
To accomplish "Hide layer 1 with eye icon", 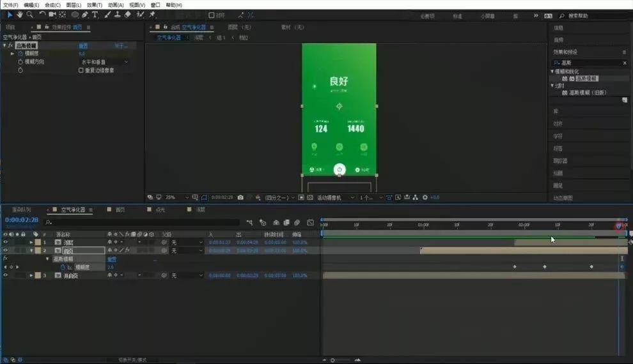I will [x=5, y=242].
